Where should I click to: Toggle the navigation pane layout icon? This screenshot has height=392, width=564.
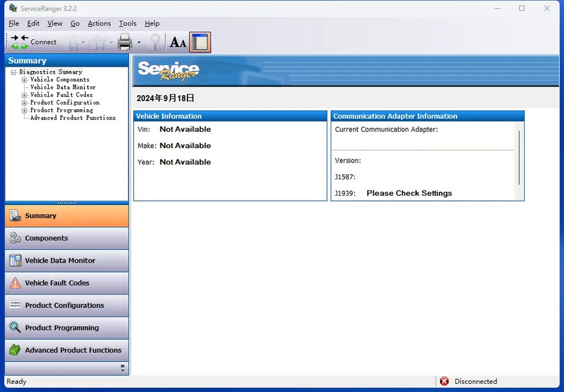(x=200, y=42)
